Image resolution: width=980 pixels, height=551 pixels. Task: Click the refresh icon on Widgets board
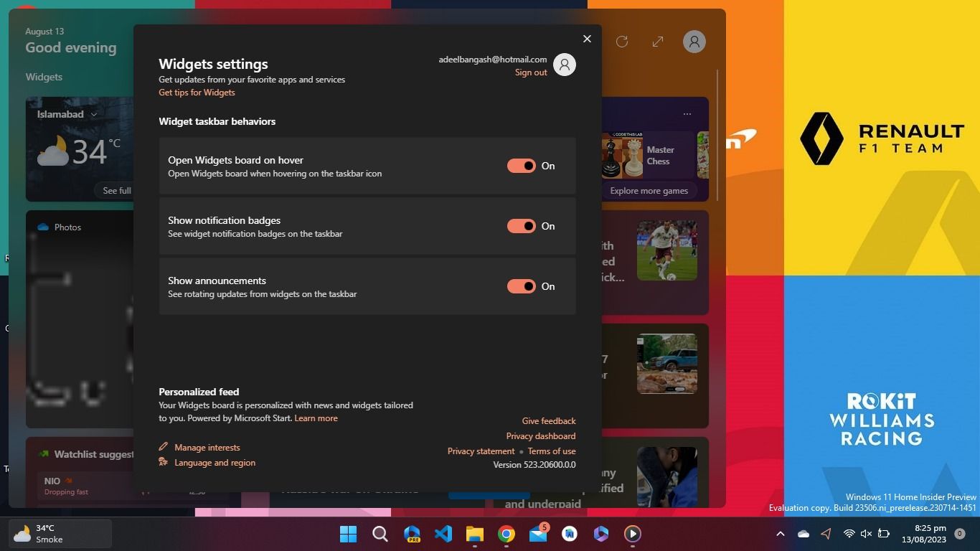point(622,42)
